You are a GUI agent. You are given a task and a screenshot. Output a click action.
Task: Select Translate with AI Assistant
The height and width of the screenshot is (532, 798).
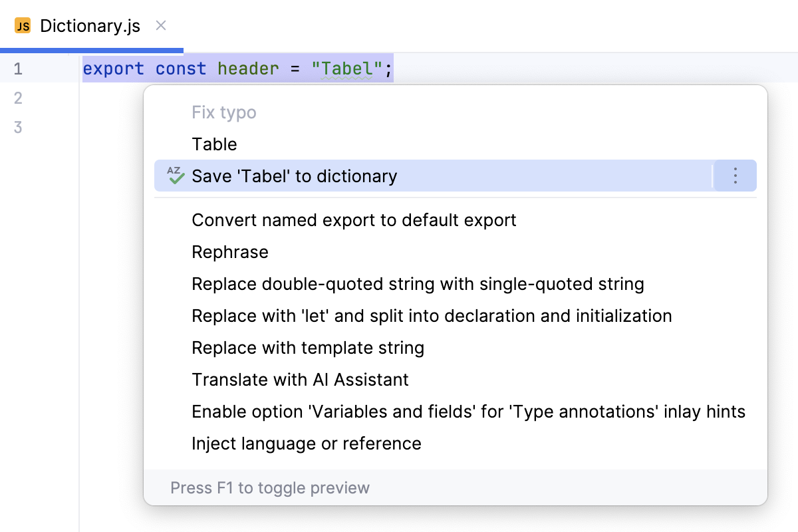(300, 380)
